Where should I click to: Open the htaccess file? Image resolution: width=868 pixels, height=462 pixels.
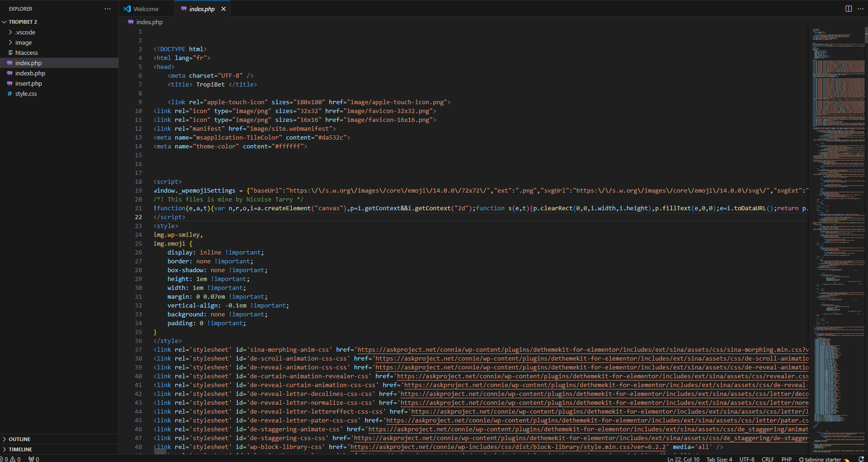pyautogui.click(x=59, y=53)
